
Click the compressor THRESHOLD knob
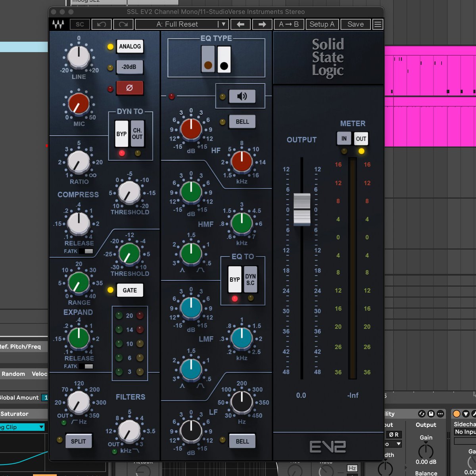click(129, 192)
